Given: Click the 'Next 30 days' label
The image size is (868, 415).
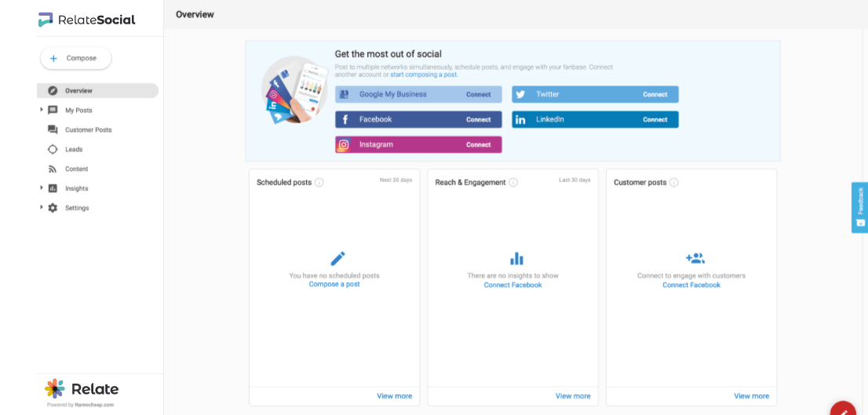Looking at the screenshot, I should pyautogui.click(x=396, y=180).
